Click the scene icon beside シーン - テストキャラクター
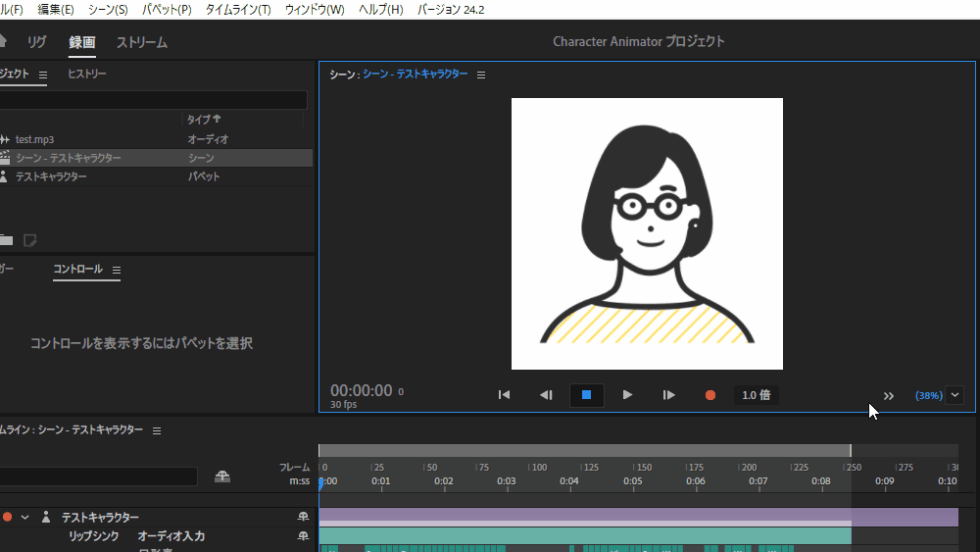The image size is (980, 552). point(5,158)
